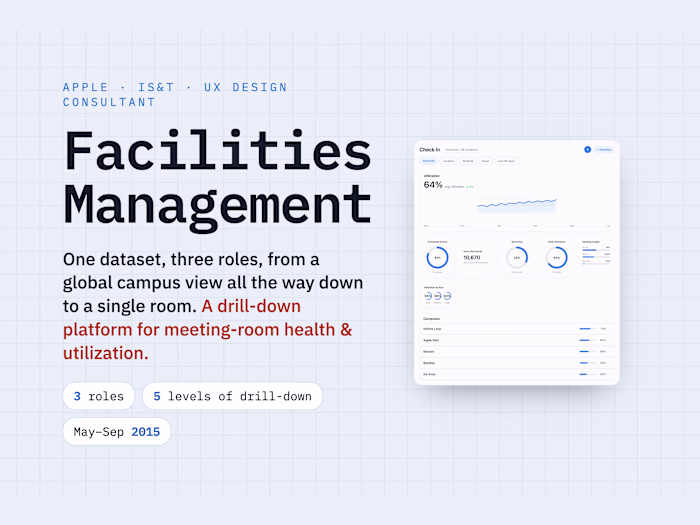The height and width of the screenshot is (525, 700).
Task: Open the Last 90 days date range dropdown
Action: (x=507, y=161)
